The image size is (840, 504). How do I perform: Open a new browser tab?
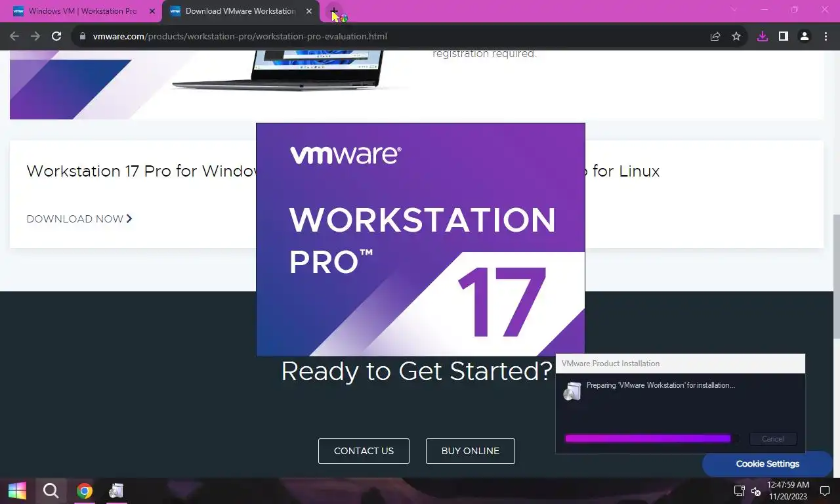click(x=333, y=11)
